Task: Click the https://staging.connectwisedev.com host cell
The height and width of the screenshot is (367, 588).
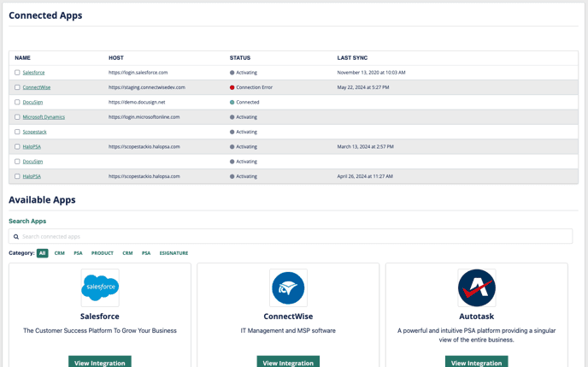Action: (x=147, y=87)
